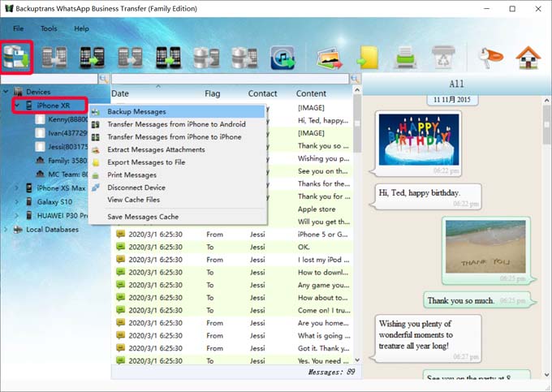Click the message icon in 'iPhone 5 or G...' row

click(120, 234)
